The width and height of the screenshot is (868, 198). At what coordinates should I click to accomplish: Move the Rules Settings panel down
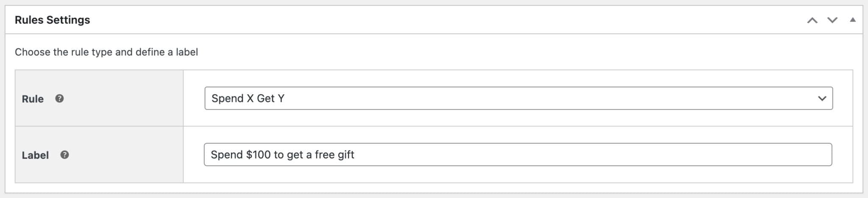(832, 20)
